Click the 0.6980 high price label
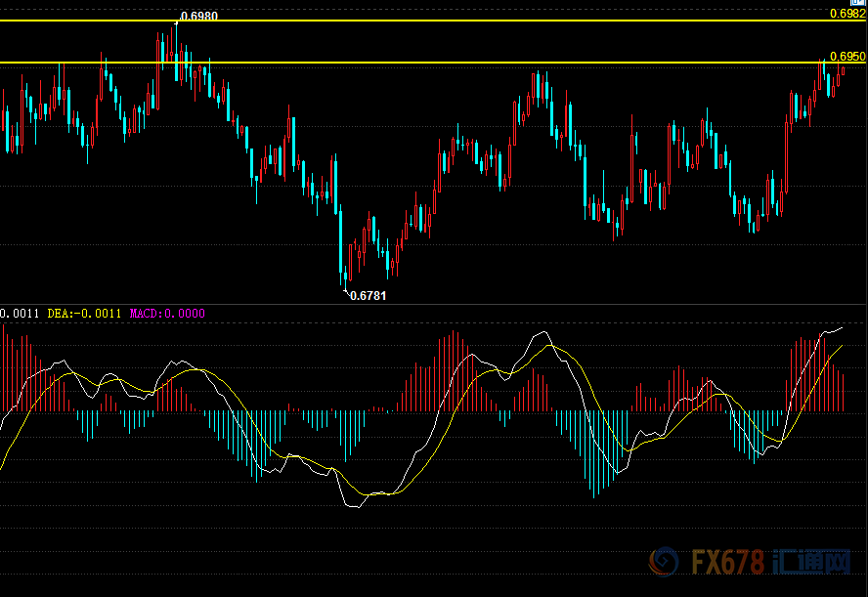868x597 pixels. [198, 16]
